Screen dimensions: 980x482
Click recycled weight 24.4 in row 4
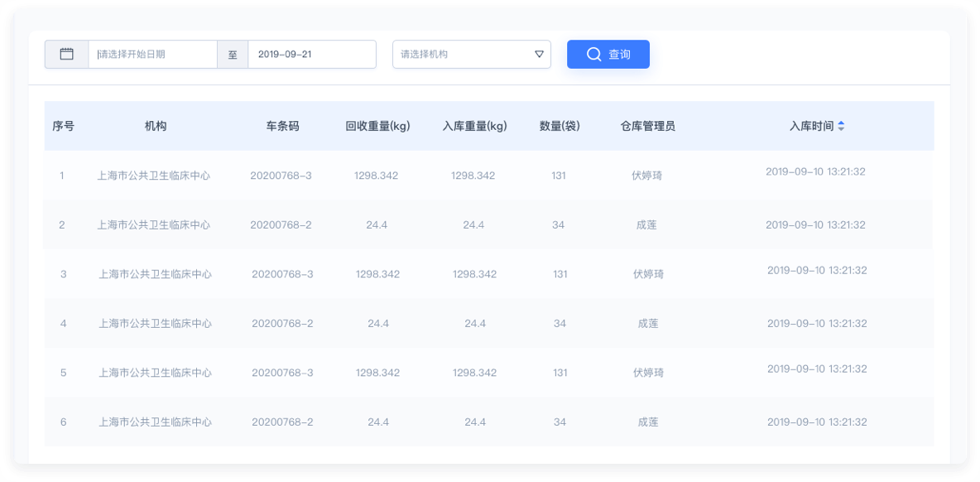[x=378, y=323]
